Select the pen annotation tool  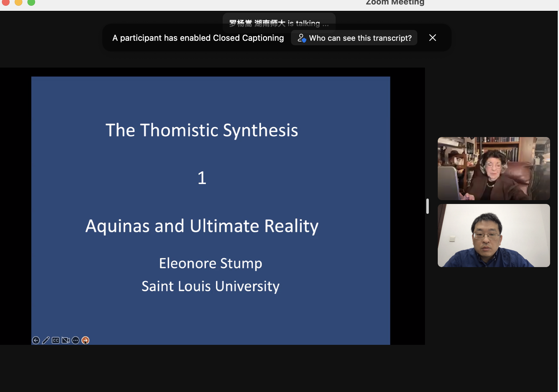[46, 340]
